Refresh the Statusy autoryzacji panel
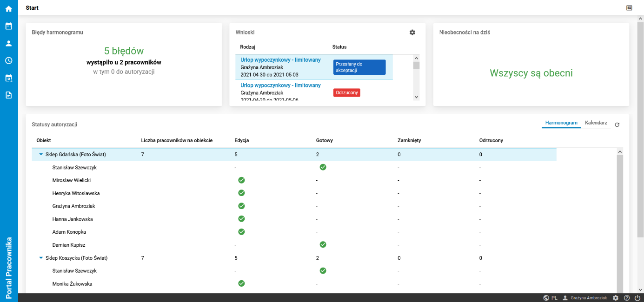The height and width of the screenshot is (302, 644). pyautogui.click(x=617, y=125)
